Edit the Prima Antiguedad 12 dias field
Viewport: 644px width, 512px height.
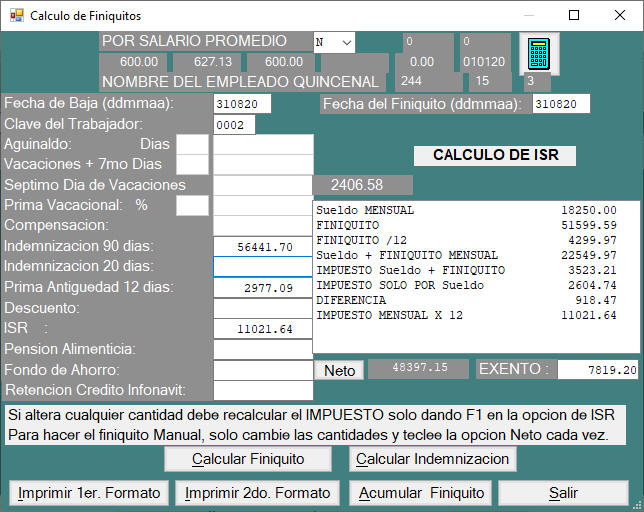click(x=263, y=288)
